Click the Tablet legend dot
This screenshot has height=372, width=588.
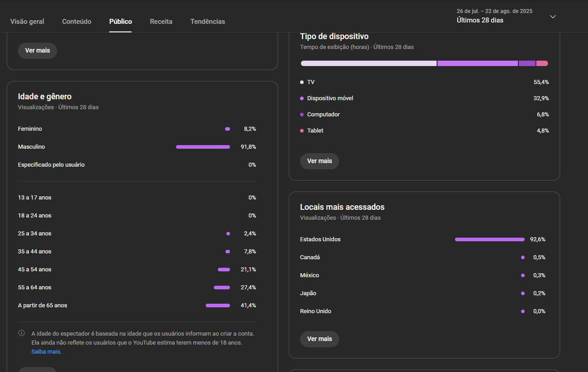point(302,131)
